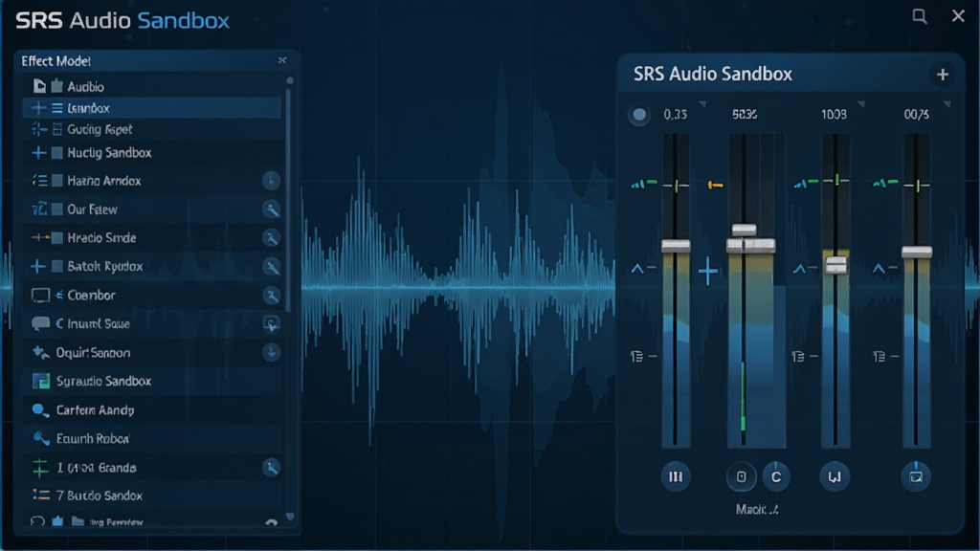Click the C button under second fader
This screenshot has height=551, width=980.
pyautogui.click(x=776, y=476)
